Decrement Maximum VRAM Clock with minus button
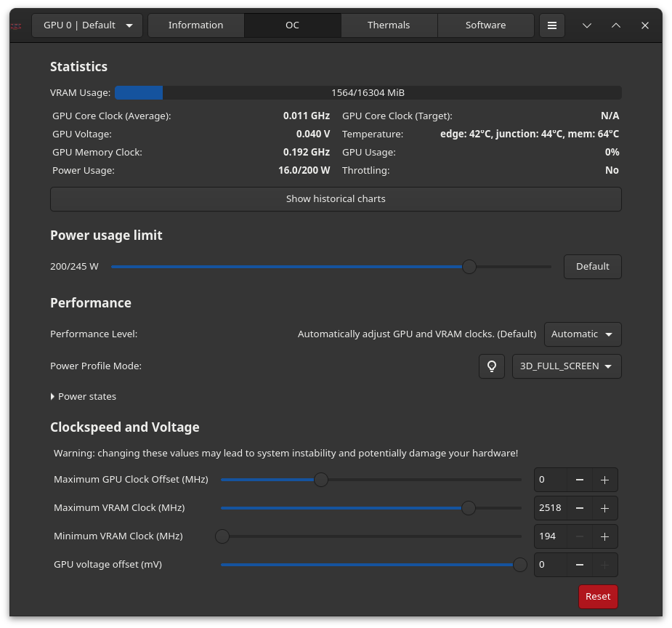The width and height of the screenshot is (672, 628). (579, 508)
